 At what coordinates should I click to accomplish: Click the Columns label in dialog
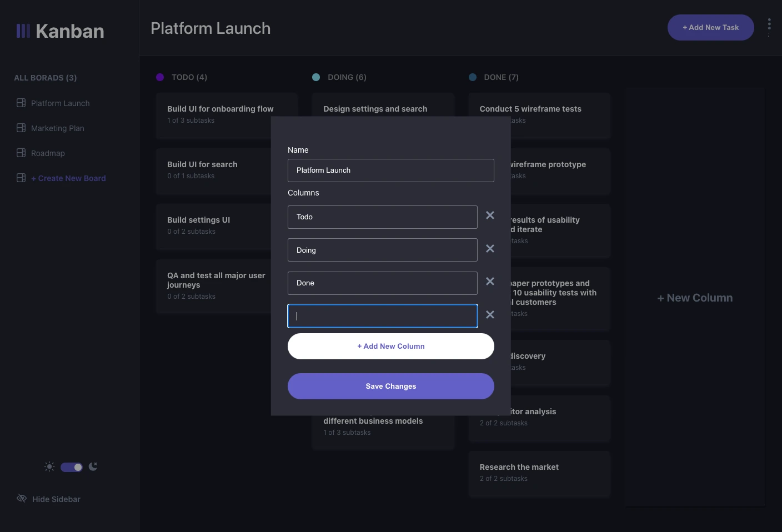pyautogui.click(x=303, y=193)
